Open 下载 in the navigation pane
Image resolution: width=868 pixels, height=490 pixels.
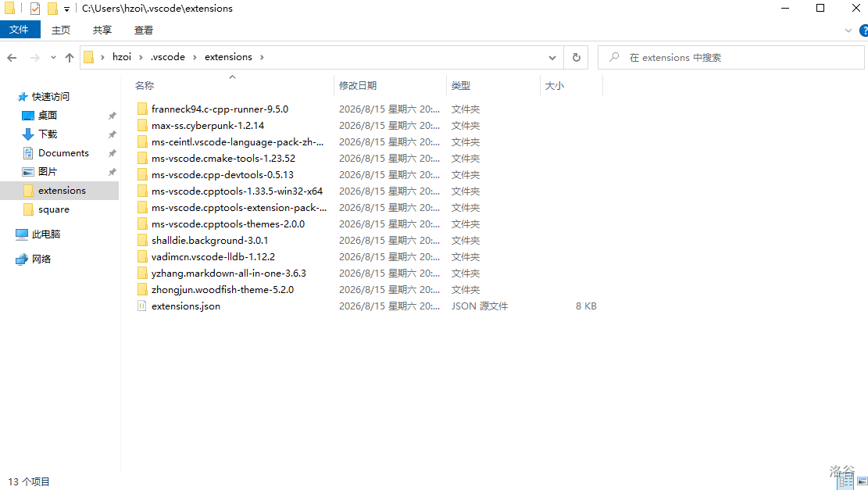[48, 134]
